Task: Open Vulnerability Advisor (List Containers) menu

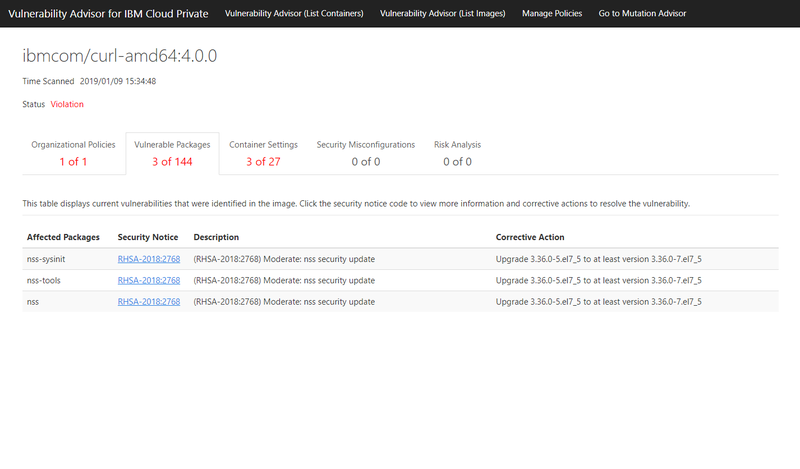Action: click(294, 13)
